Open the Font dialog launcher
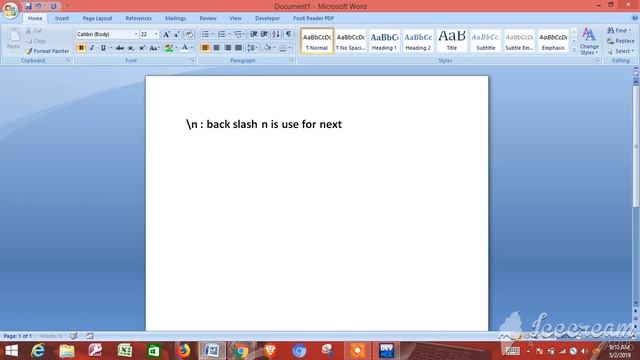Image resolution: width=640 pixels, height=360 pixels. pyautogui.click(x=192, y=60)
